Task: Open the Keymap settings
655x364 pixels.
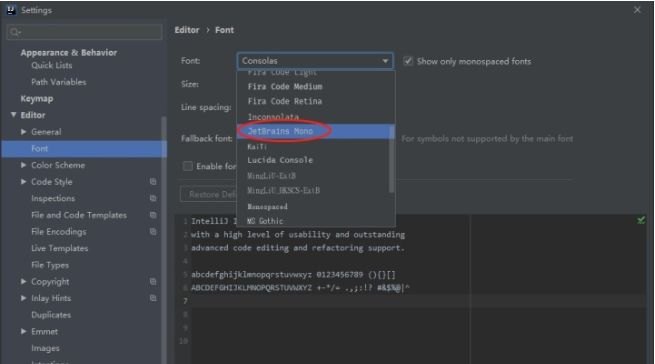Action: [37, 99]
